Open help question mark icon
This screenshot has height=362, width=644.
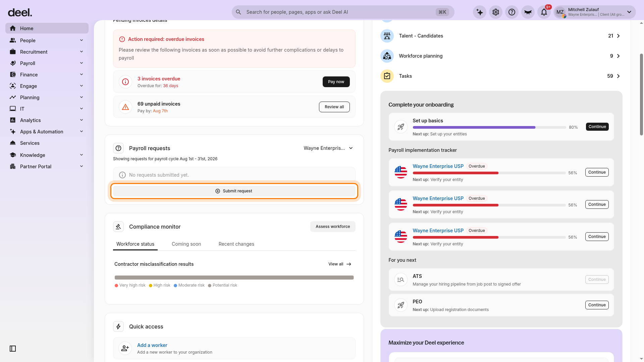pos(512,12)
